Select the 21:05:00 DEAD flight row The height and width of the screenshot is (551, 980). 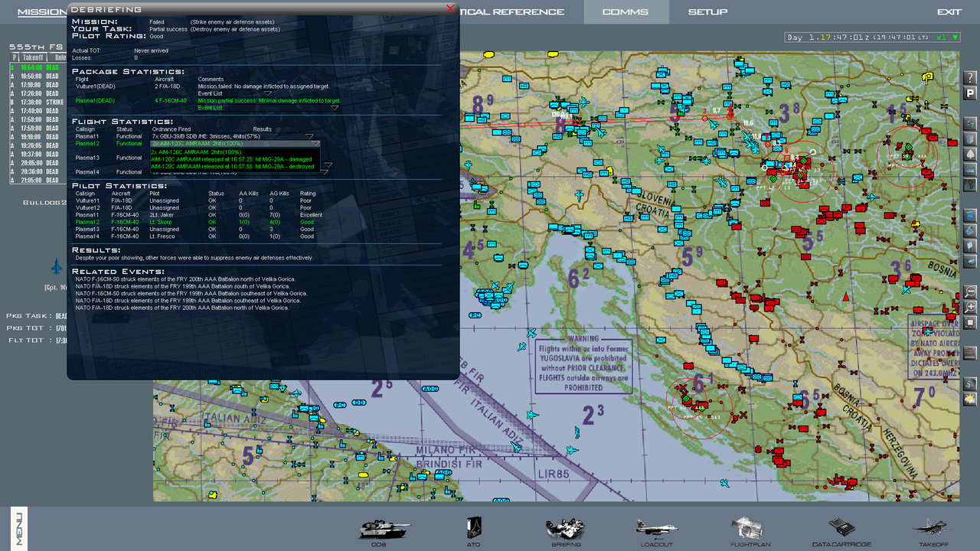tap(38, 180)
